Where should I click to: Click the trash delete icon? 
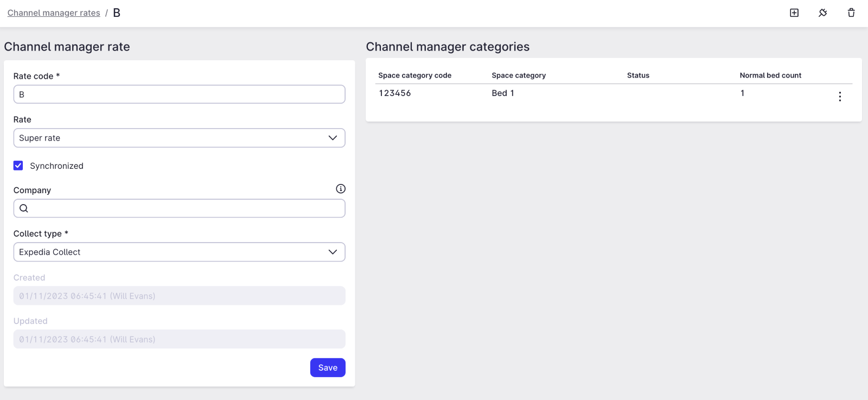(851, 13)
